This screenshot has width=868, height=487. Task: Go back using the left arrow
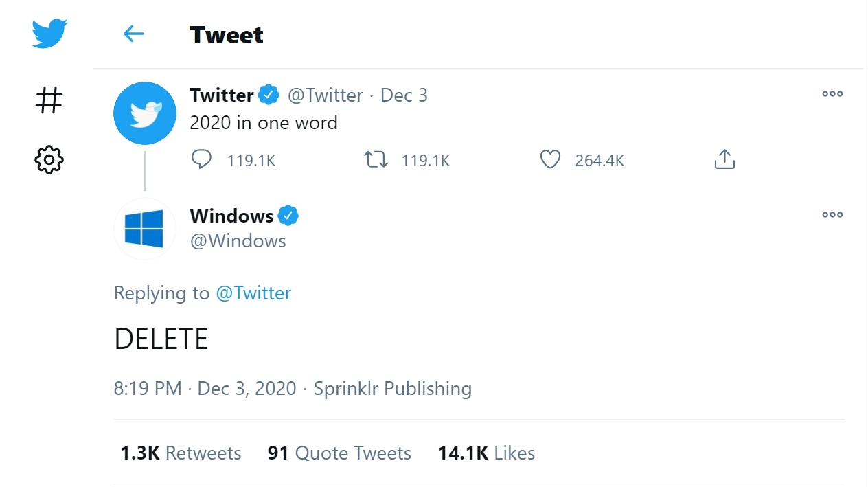pyautogui.click(x=133, y=34)
